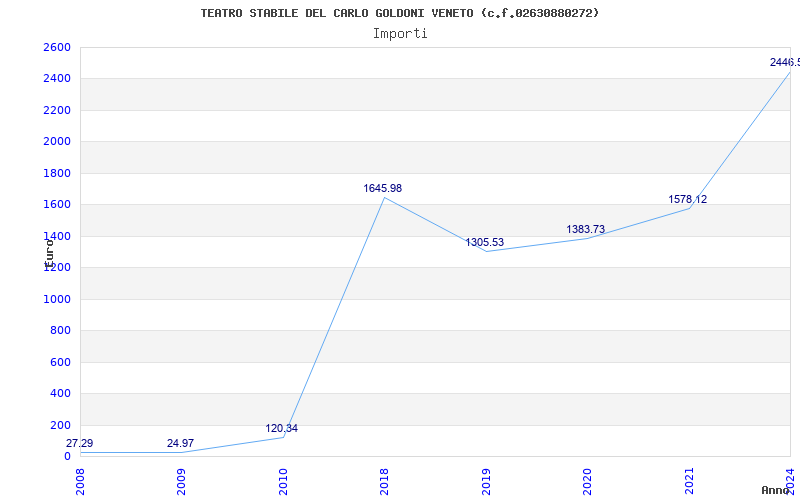Click the 2008 x-axis year label
This screenshot has width=800, height=500.
tap(80, 482)
